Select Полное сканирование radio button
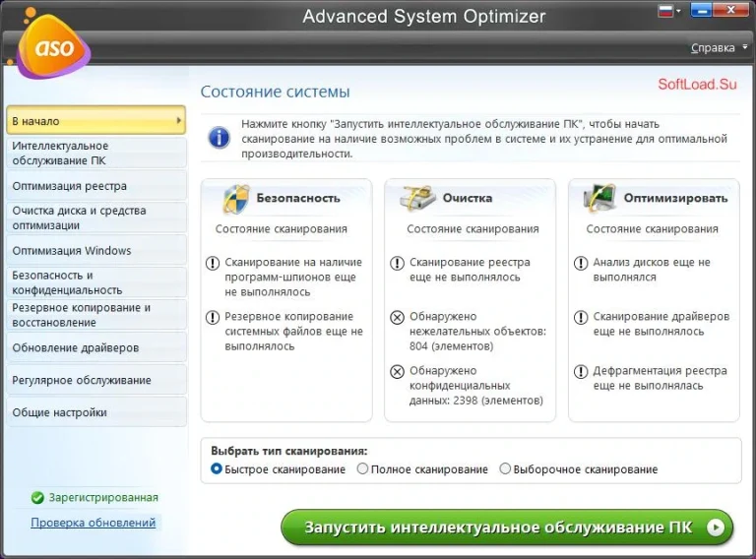The width and height of the screenshot is (756, 559). coord(362,468)
